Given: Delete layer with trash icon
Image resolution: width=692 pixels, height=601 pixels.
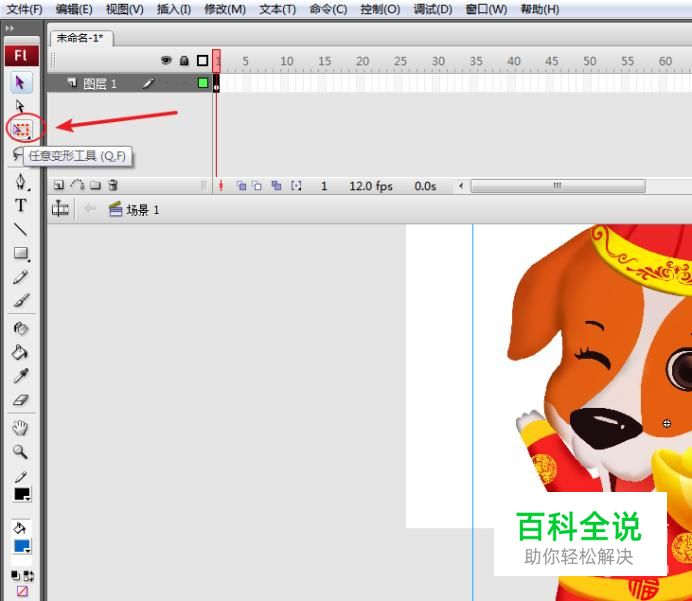Looking at the screenshot, I should pyautogui.click(x=113, y=185).
